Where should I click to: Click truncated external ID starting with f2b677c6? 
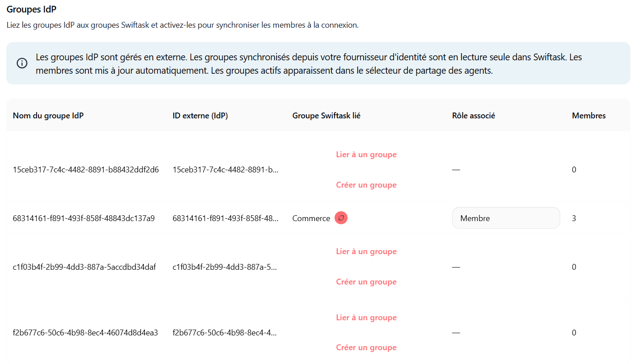[225, 333]
